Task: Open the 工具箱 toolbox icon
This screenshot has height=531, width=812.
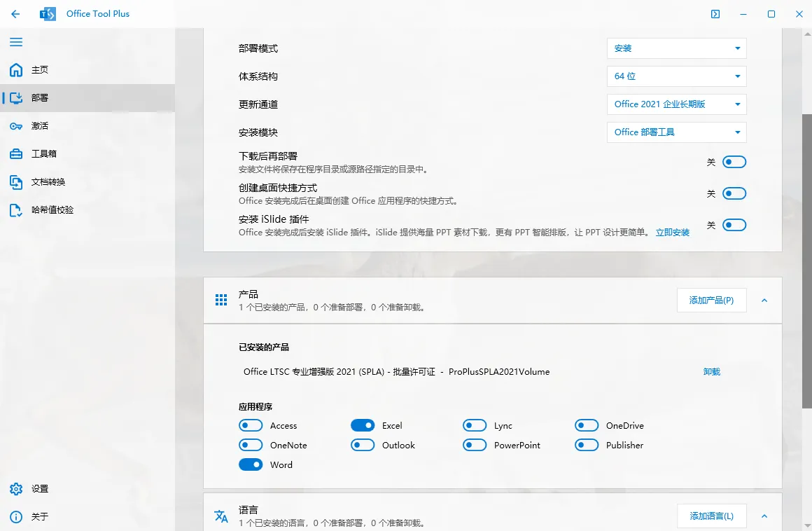Action: 15,154
